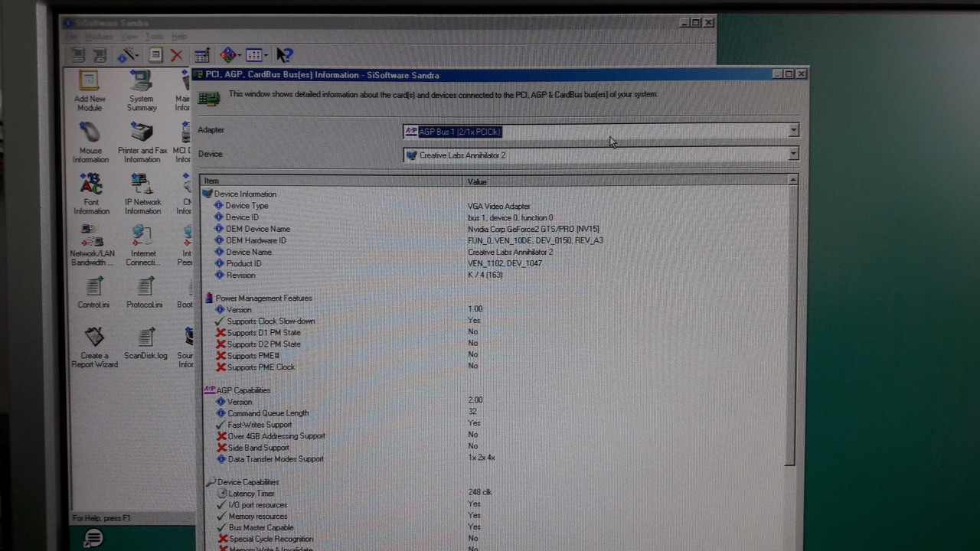Select the Device Capabilities section row

click(x=493, y=482)
